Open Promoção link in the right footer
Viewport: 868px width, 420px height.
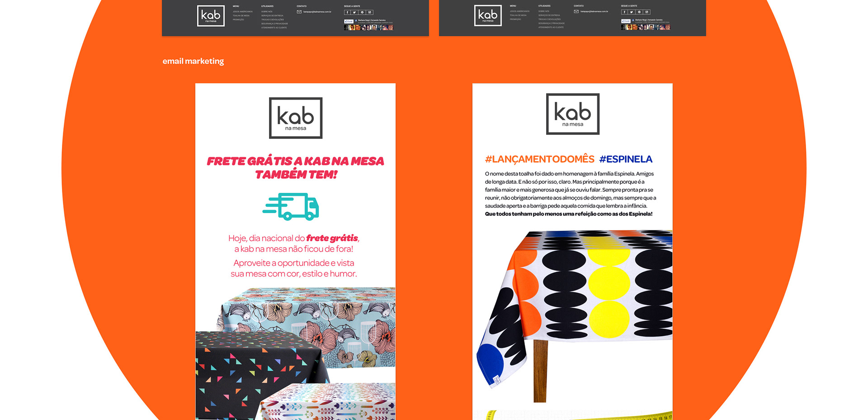[515, 19]
